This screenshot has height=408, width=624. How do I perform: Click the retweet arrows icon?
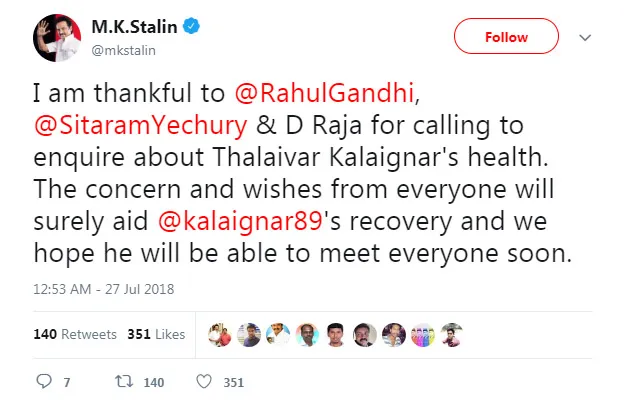point(124,381)
